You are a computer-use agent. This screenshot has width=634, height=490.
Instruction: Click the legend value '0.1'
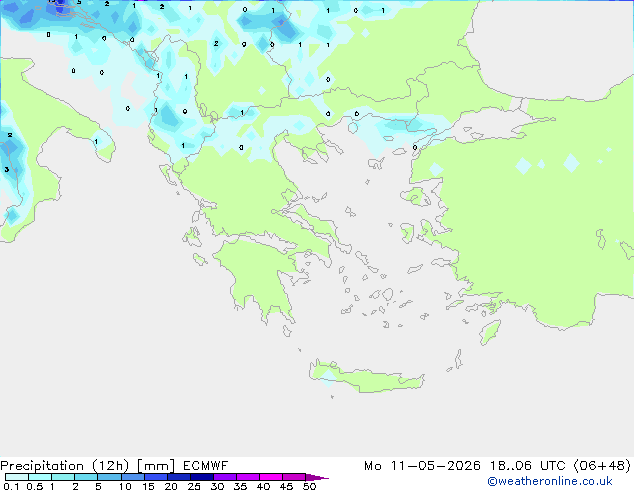coord(11,486)
